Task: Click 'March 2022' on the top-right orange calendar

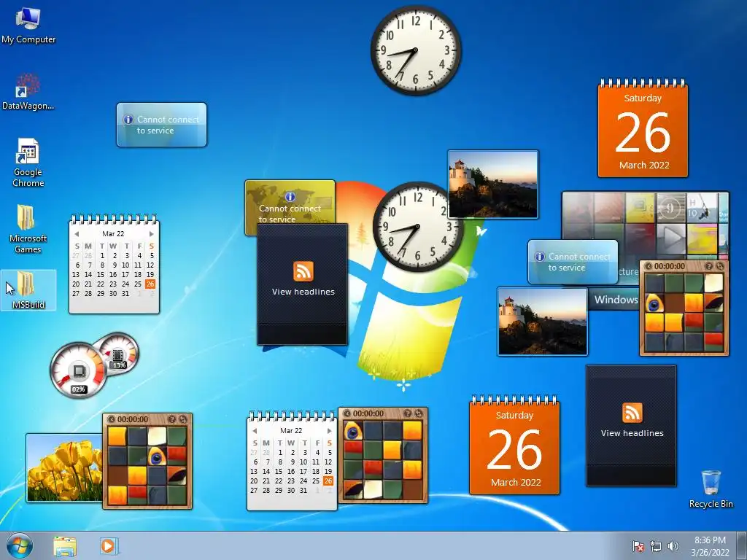Action: (x=644, y=166)
